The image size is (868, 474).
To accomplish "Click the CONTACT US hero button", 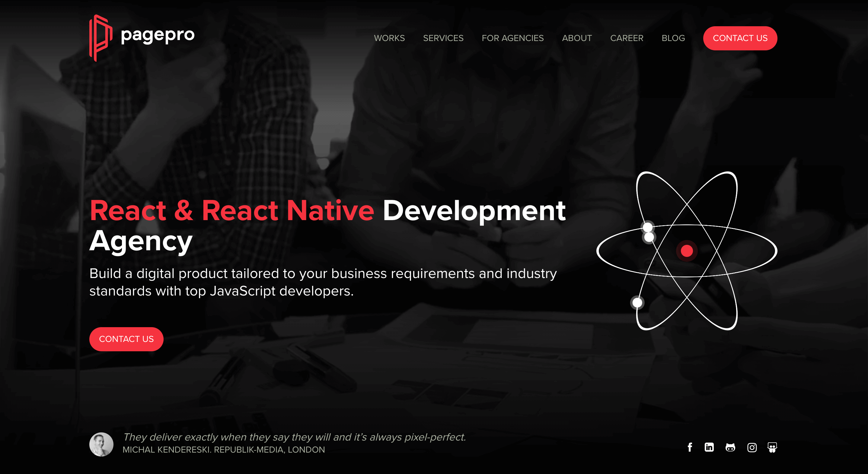I will 126,339.
